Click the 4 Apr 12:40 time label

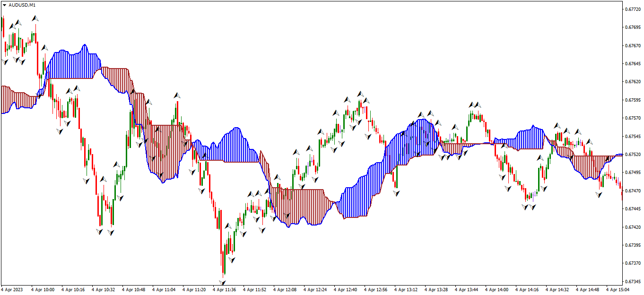tap(345, 289)
